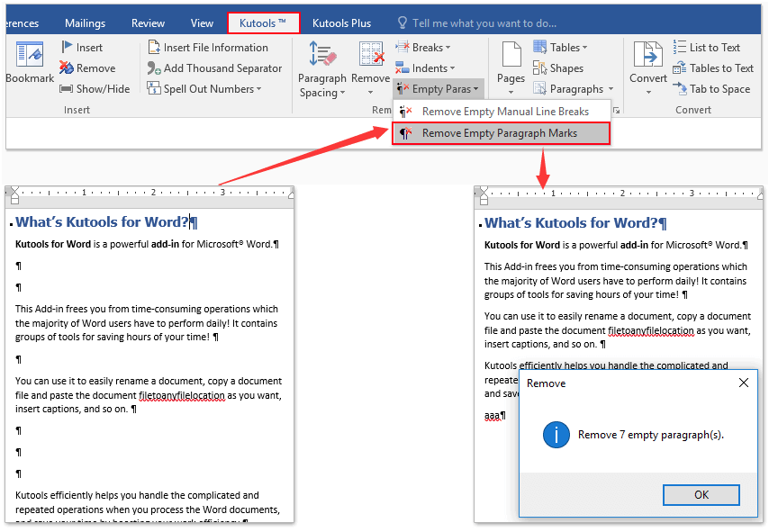The image size is (769, 532).
Task: Choose Remove Empty Paragraph Marks
Action: coord(501,131)
